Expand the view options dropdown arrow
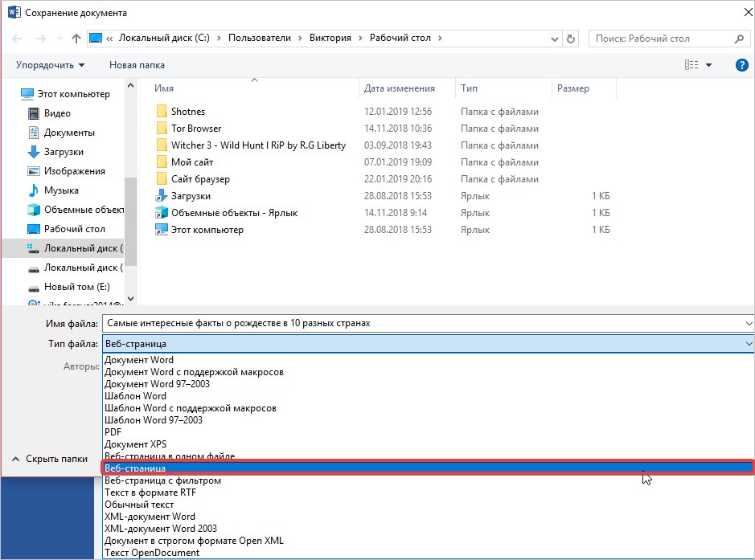755x560 pixels. [x=709, y=65]
